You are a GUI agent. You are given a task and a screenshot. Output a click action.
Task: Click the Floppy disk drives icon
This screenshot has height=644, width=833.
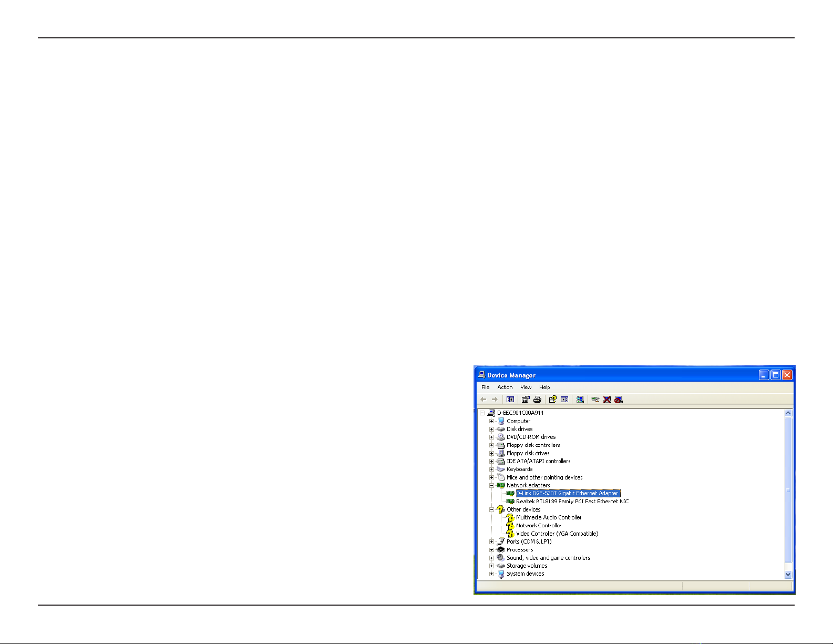click(x=501, y=453)
